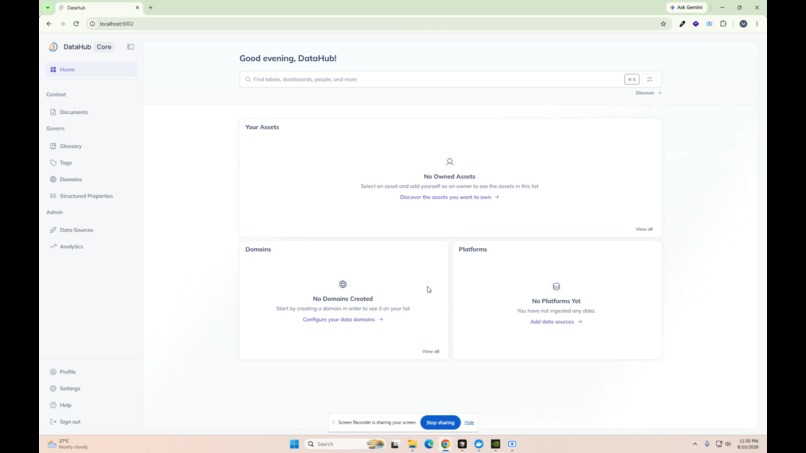Image resolution: width=806 pixels, height=453 pixels.
Task: Click Configure your data domains link
Action: click(343, 319)
